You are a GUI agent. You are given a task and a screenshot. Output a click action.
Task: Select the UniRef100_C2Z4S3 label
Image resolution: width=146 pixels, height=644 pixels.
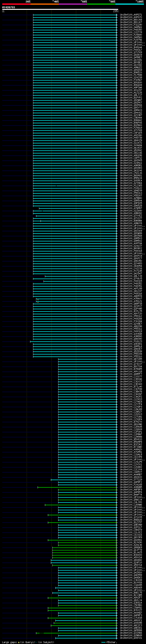click(131, 399)
